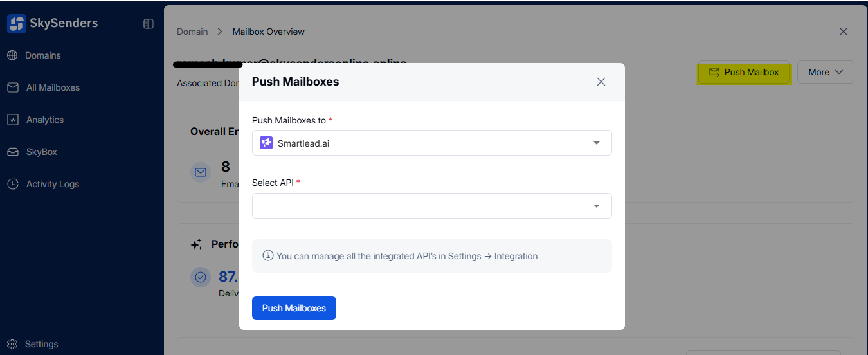Click the integration settings notice text
868x355 pixels.
(x=407, y=256)
